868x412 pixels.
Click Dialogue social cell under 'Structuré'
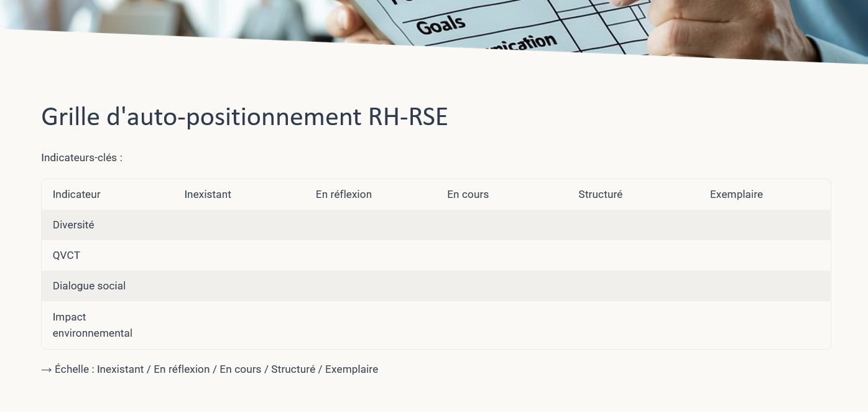(x=633, y=286)
